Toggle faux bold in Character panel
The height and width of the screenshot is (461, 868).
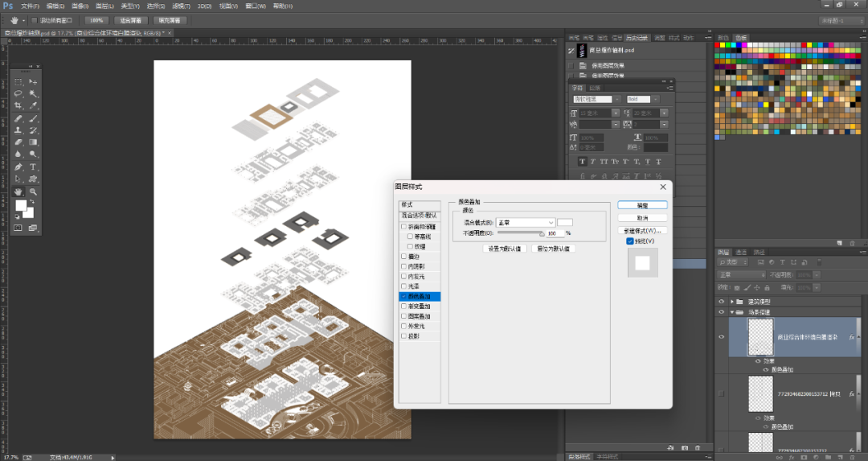click(x=583, y=162)
